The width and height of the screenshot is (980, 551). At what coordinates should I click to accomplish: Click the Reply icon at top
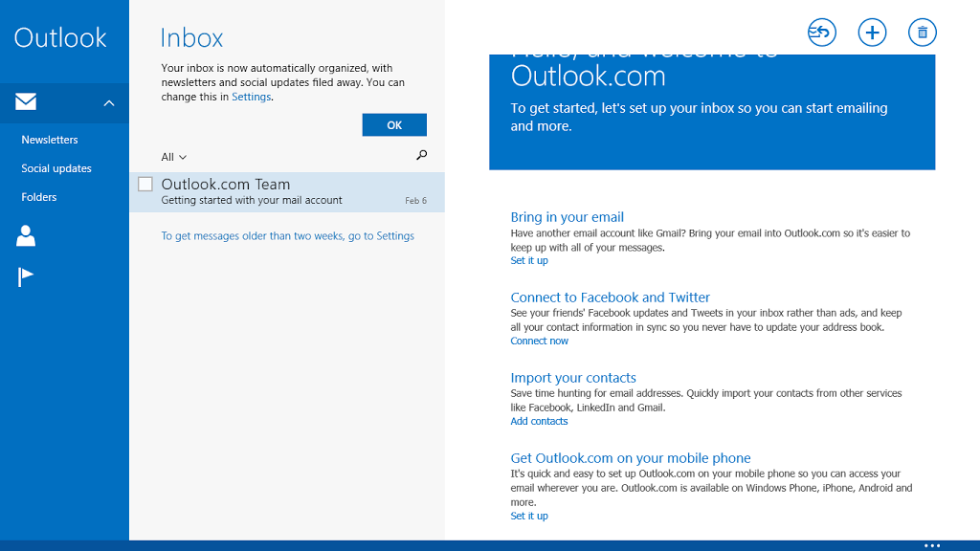point(821,33)
